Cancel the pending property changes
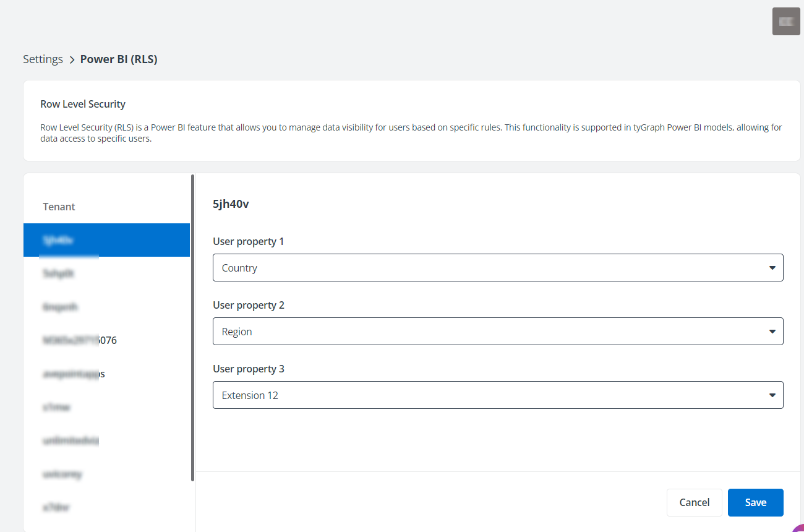The height and width of the screenshot is (532, 804). [694, 502]
